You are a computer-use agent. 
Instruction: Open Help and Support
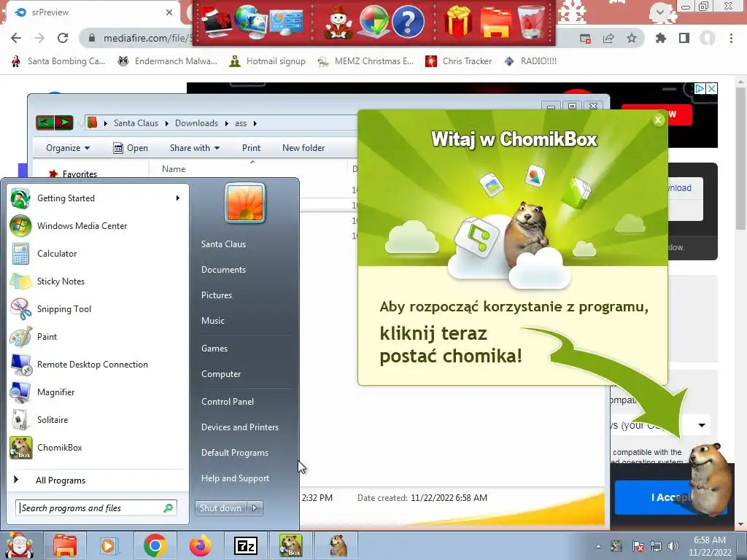236,478
